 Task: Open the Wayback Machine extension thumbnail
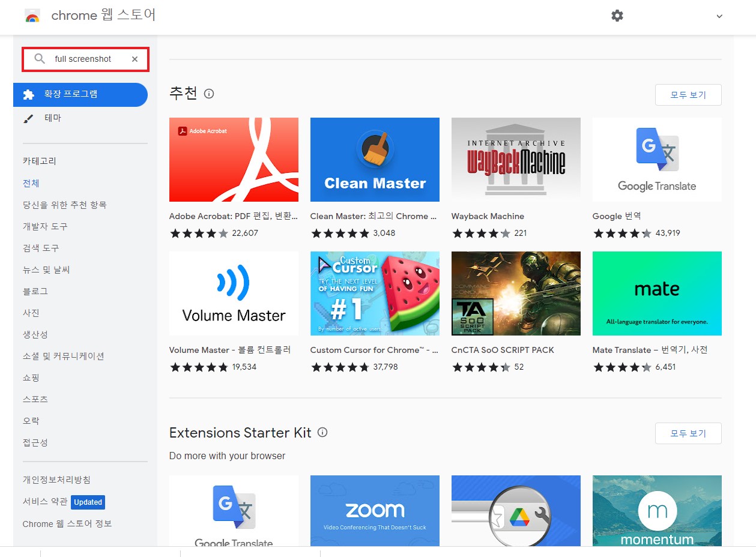point(516,160)
